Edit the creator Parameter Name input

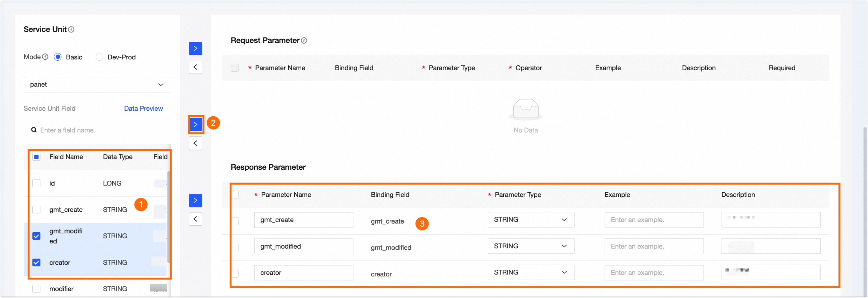pyautogui.click(x=303, y=273)
